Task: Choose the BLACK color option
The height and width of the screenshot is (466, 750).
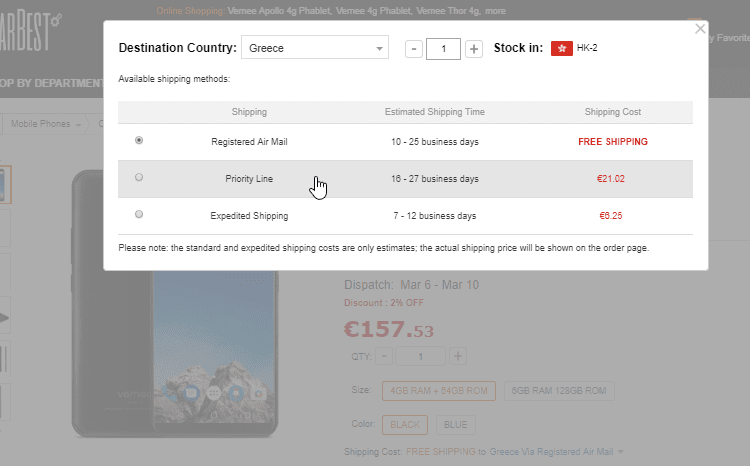Action: click(x=405, y=424)
